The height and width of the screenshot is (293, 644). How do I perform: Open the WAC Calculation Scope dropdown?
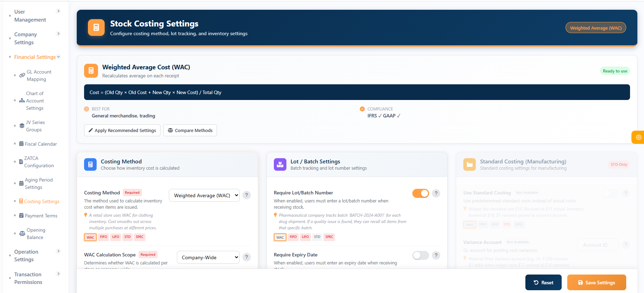[208, 257]
